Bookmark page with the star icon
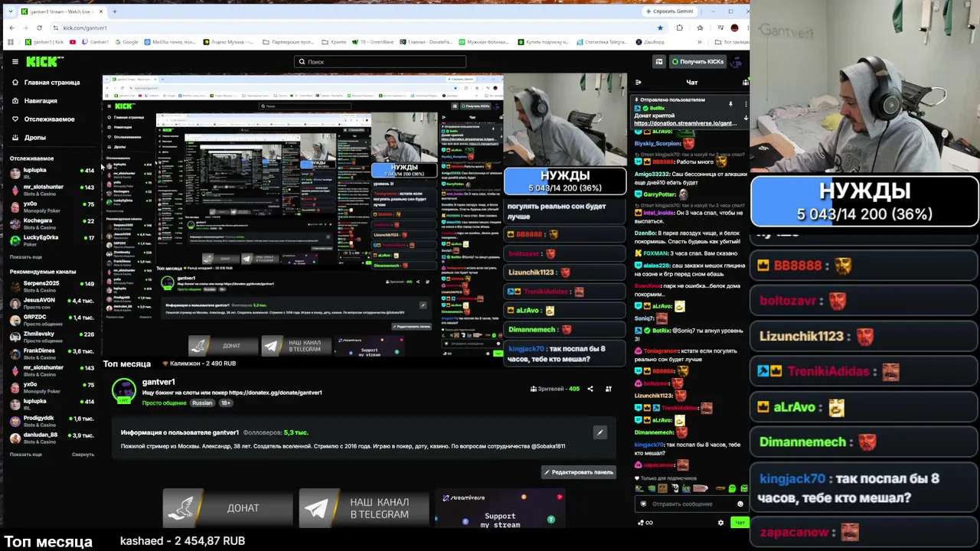980x551 pixels. [660, 28]
